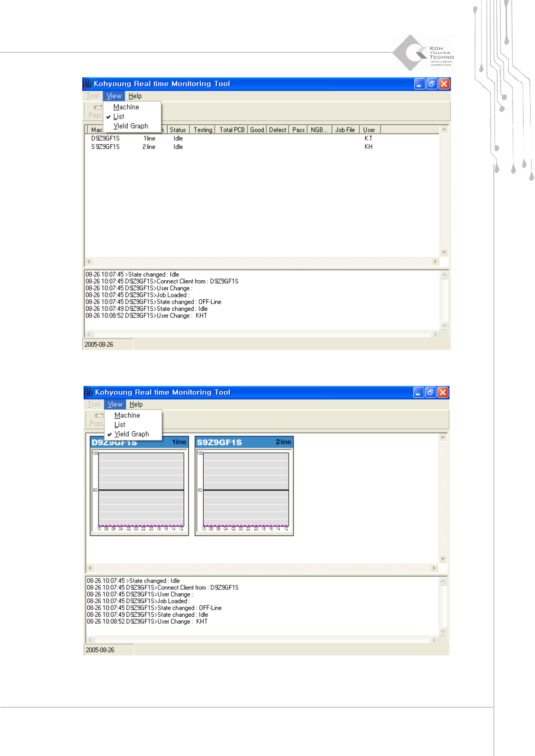Image resolution: width=535 pixels, height=756 pixels.
Task: Click list's vertical scrollbar up arrow, upper window
Action: pyautogui.click(x=444, y=129)
